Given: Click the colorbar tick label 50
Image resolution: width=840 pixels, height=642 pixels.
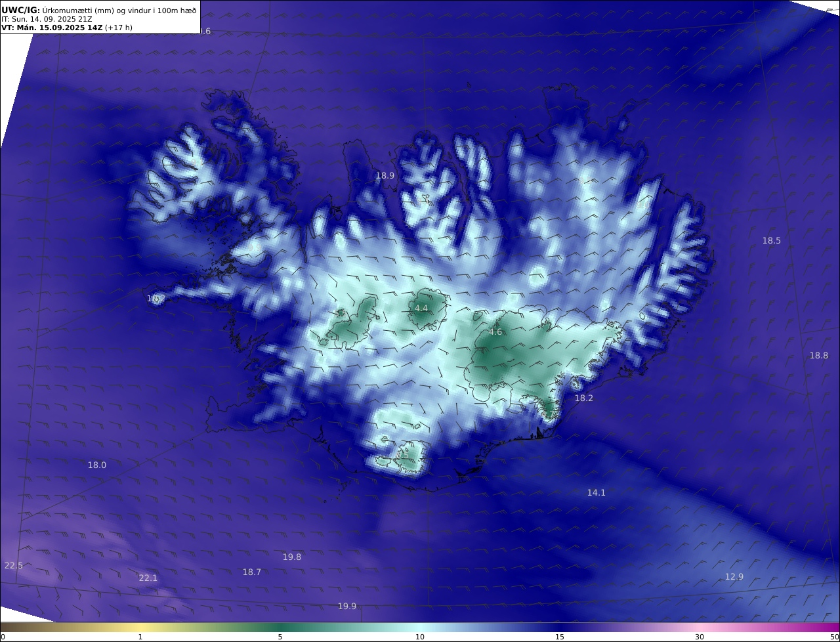Looking at the screenshot, I should [x=835, y=637].
